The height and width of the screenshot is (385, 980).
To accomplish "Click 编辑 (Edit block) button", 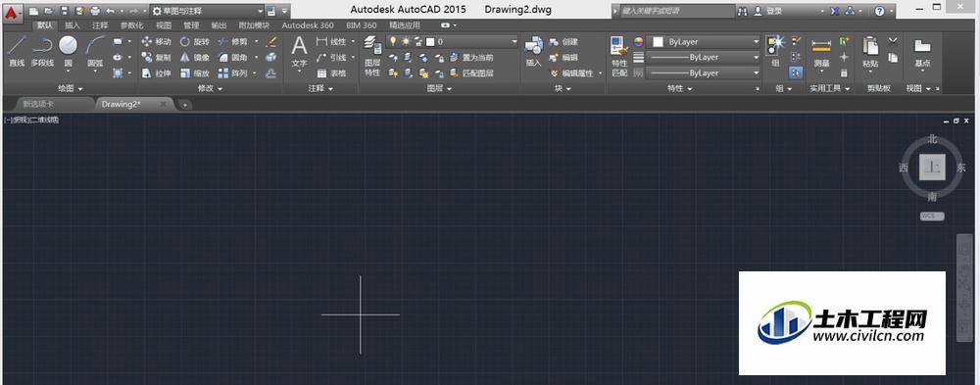I will pyautogui.click(x=563, y=58).
